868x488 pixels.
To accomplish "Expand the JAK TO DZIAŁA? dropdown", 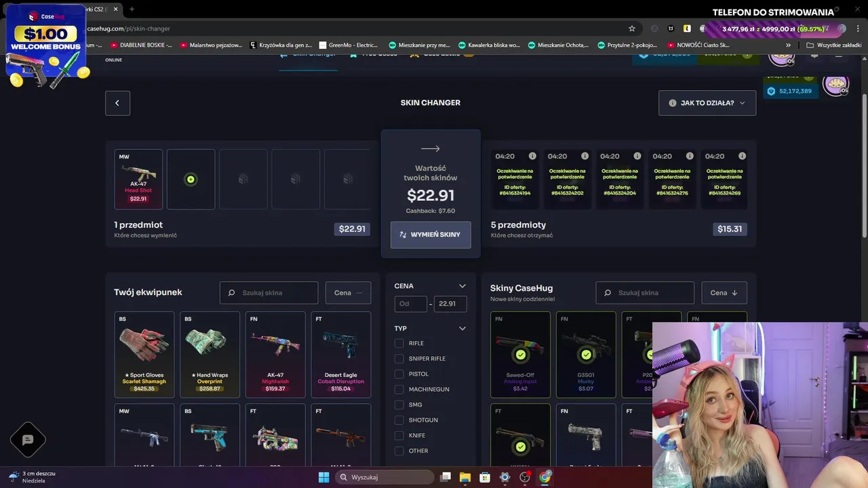I will tap(707, 103).
